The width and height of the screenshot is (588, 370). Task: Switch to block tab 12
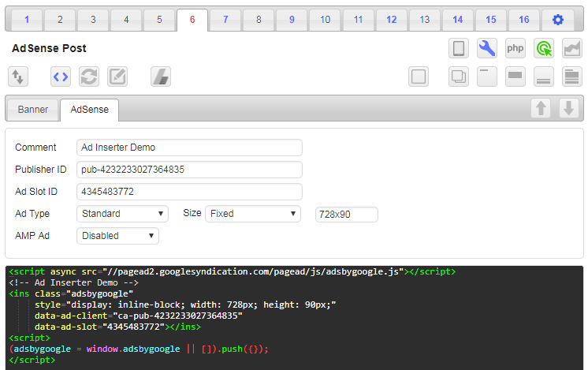[x=392, y=20]
